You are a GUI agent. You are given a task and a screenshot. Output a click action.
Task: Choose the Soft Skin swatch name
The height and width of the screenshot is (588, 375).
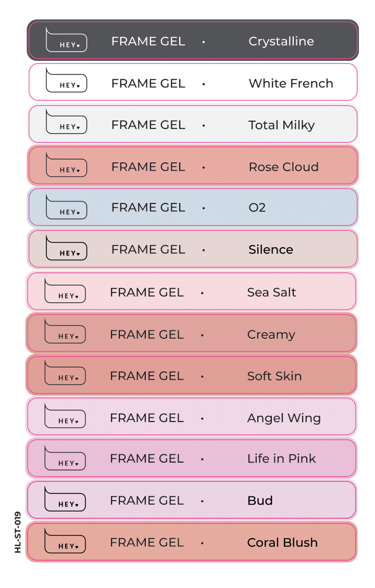tap(274, 376)
